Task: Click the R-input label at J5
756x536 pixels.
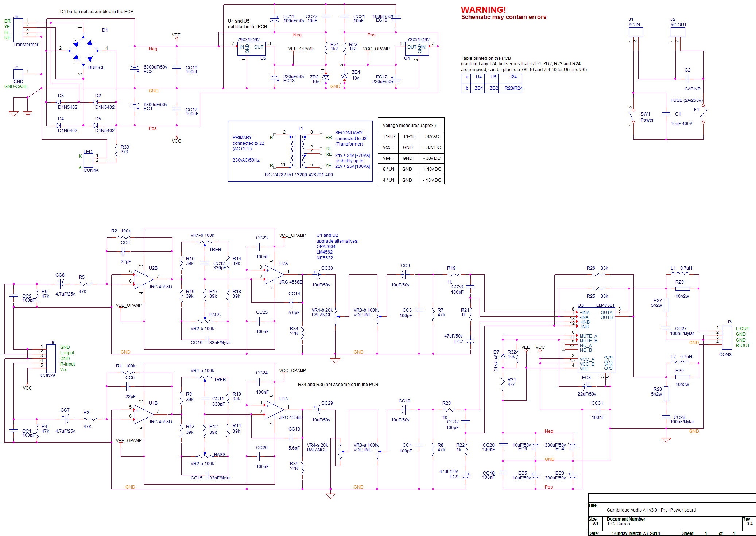Action: click(67, 364)
